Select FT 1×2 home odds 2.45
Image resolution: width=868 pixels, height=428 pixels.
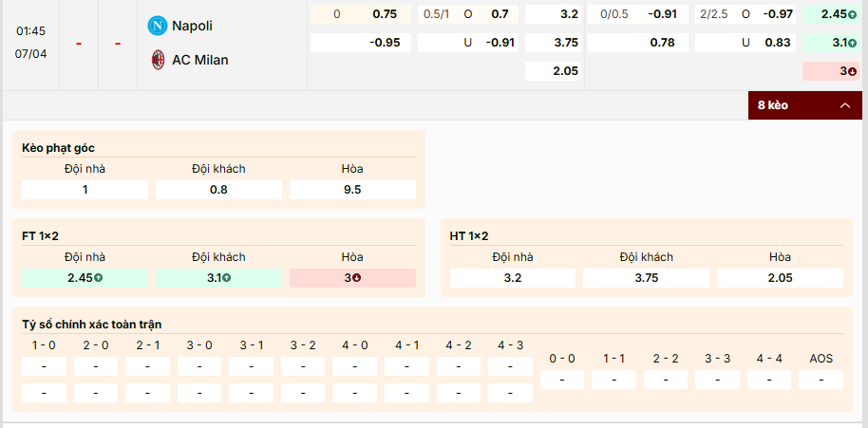85,278
